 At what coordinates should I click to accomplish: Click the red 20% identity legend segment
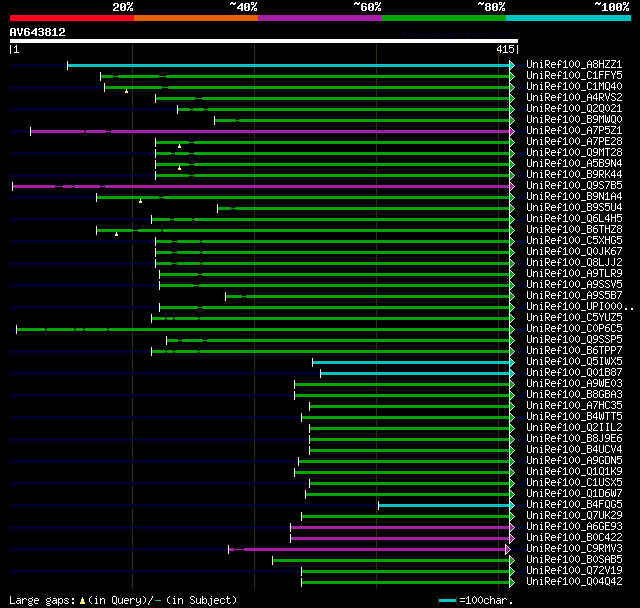[72, 18]
